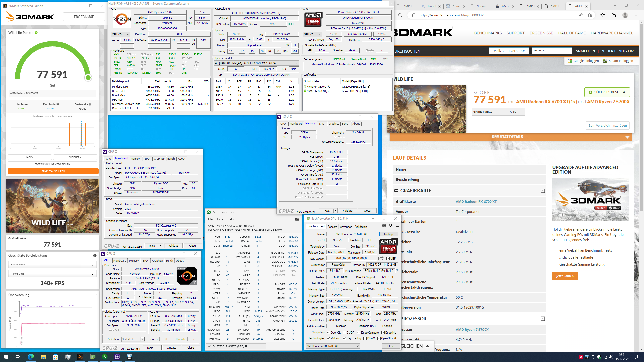644x362 pixels.
Task: Toggle the CUDA checkbox in GPU-Z
Action: (x=345, y=332)
